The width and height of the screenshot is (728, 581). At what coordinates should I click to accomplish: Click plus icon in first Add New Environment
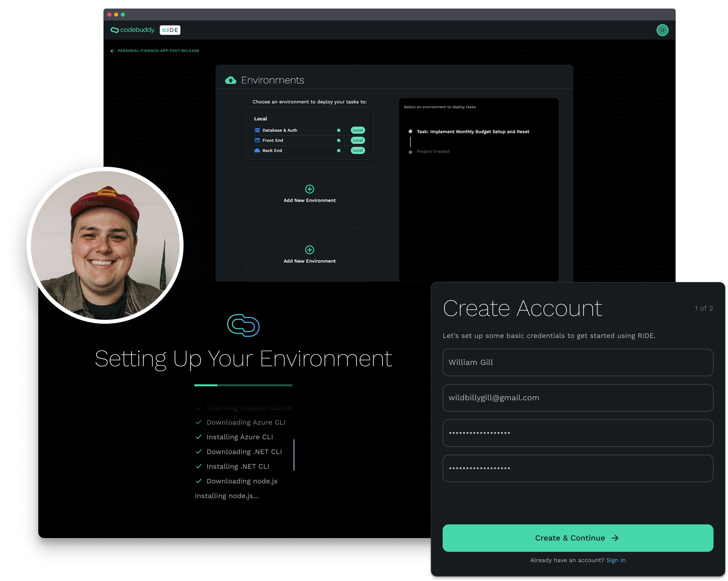pyautogui.click(x=309, y=189)
